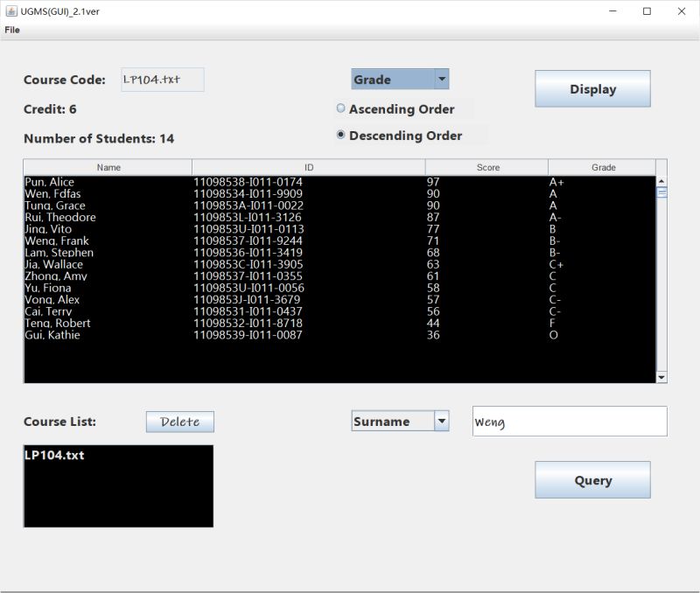Image resolution: width=700 pixels, height=593 pixels.
Task: Select the row for Wen, Fdfas
Action: click(339, 193)
